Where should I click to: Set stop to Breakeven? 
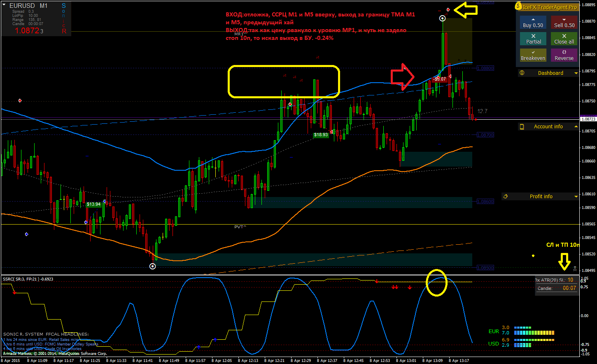(x=533, y=55)
